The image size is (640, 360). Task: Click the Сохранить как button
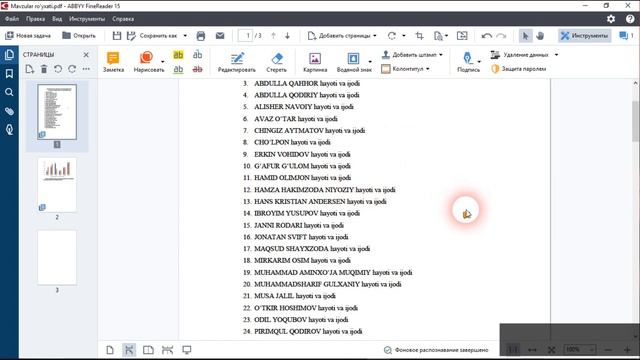coord(152,36)
